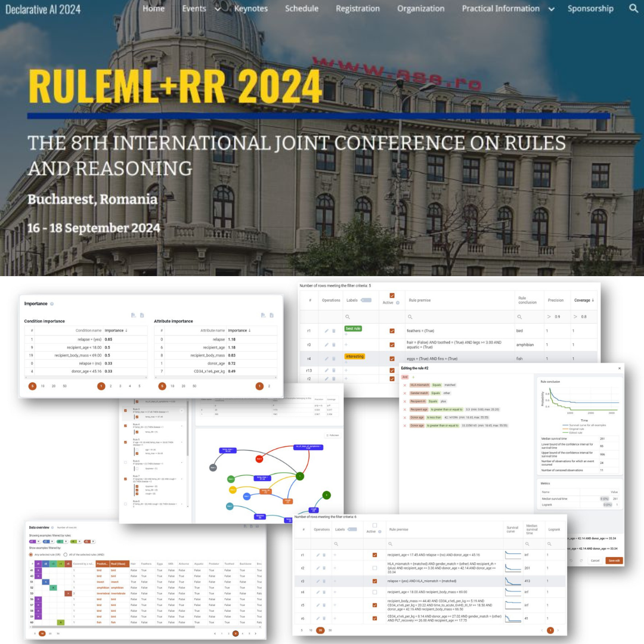Click pencil icon for rule r4 in top table

tap(327, 358)
